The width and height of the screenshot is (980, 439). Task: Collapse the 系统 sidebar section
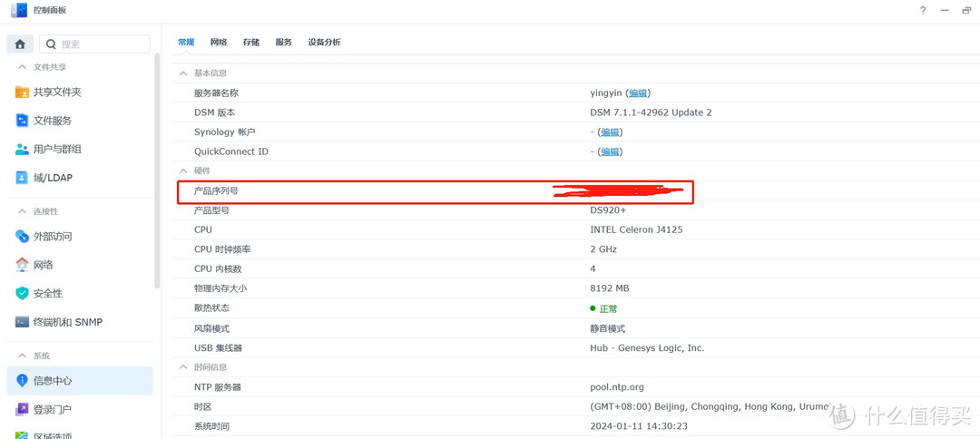click(x=22, y=356)
